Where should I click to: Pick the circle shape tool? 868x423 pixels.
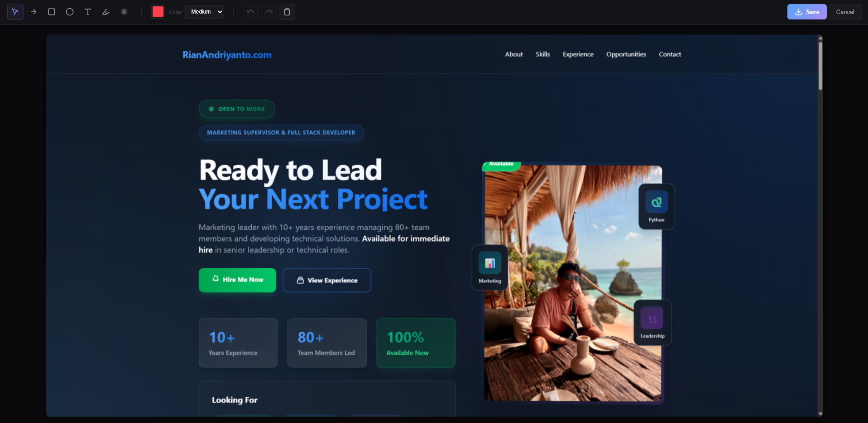[x=70, y=12]
